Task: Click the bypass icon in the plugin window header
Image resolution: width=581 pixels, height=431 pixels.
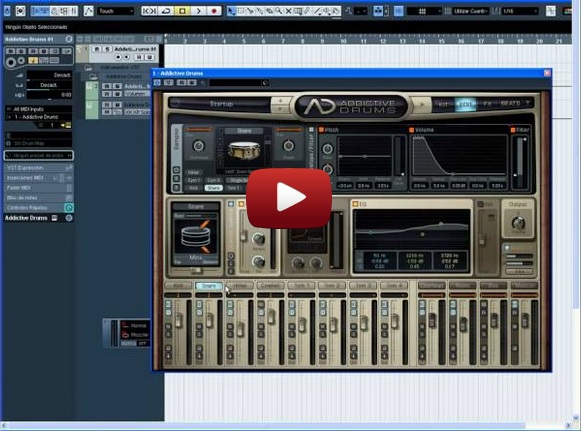Action: click(x=157, y=83)
